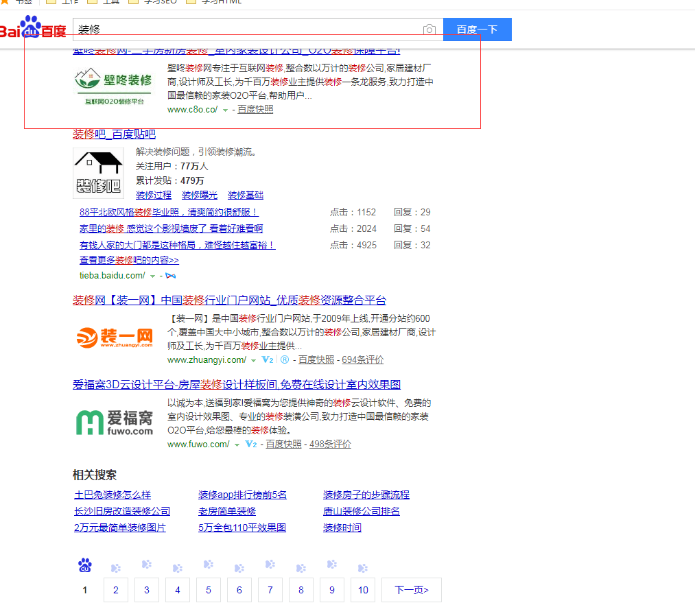Click the 爱福窝 fuwo.com logo
695x616 pixels.
pos(115,423)
